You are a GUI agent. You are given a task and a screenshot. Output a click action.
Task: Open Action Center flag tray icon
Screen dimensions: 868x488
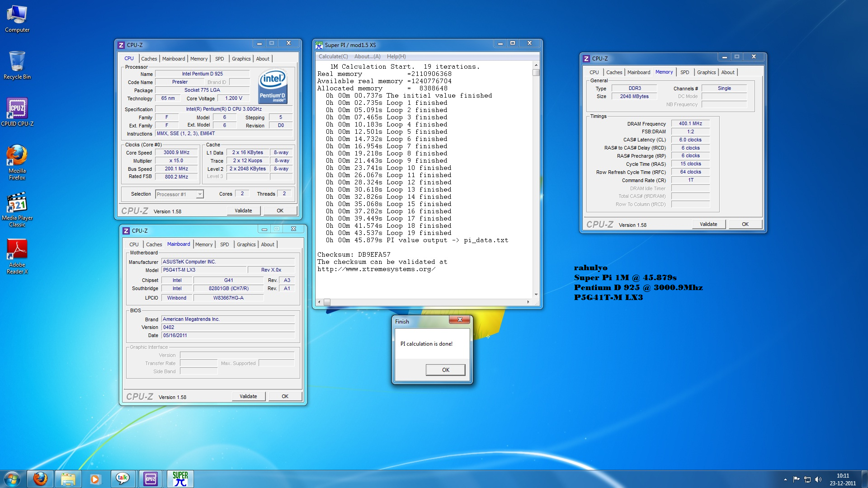coord(796,479)
